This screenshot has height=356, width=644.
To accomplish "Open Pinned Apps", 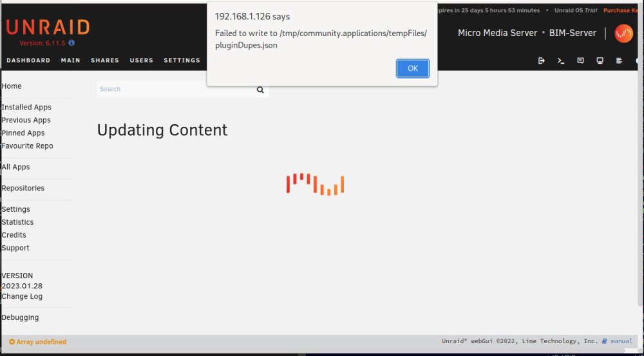I will pos(23,133).
